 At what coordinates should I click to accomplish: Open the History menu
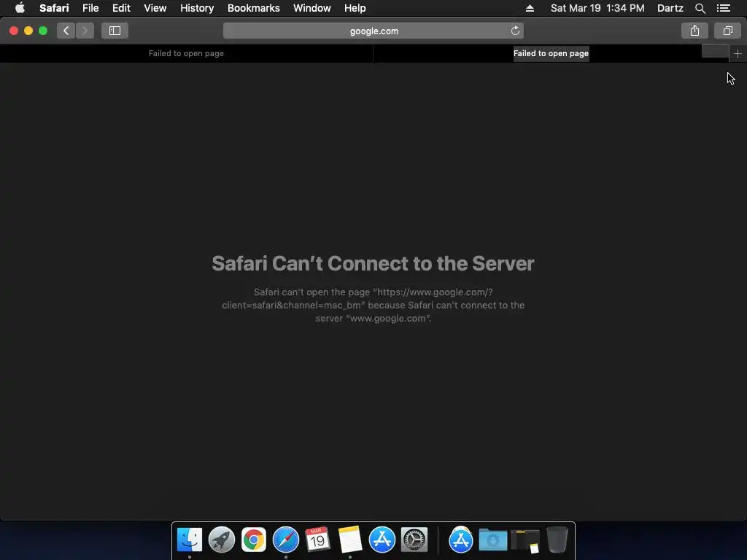coord(197,8)
